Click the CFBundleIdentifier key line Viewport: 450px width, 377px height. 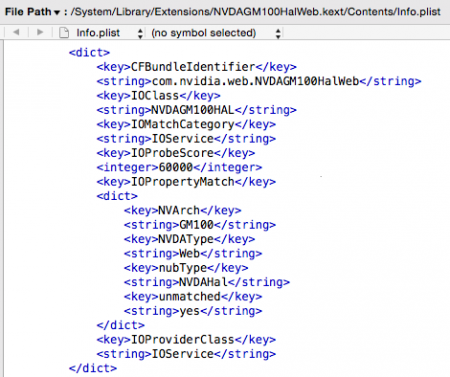[x=196, y=67]
